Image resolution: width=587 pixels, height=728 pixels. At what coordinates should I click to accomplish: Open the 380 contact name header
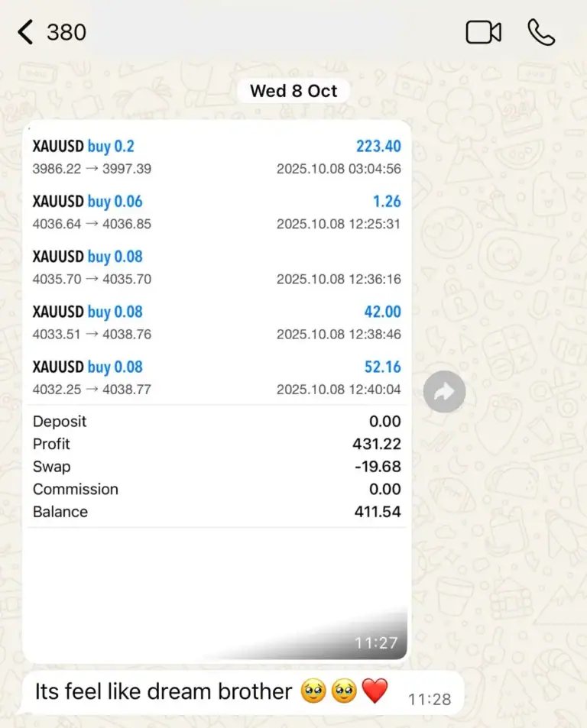66,32
